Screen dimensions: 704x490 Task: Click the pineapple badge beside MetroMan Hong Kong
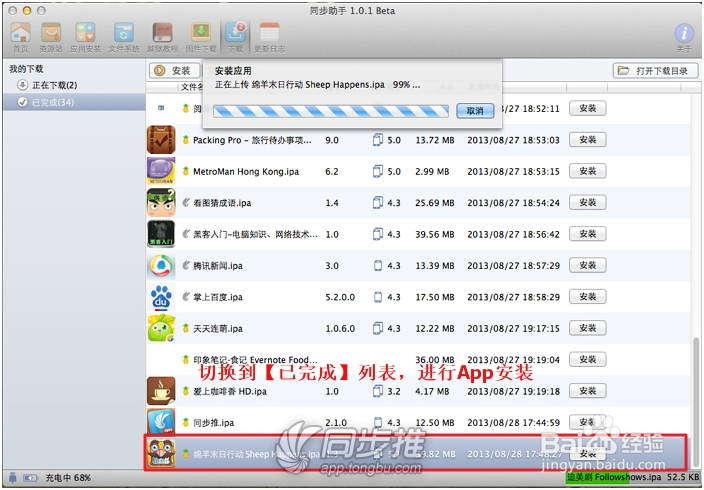pos(185,171)
